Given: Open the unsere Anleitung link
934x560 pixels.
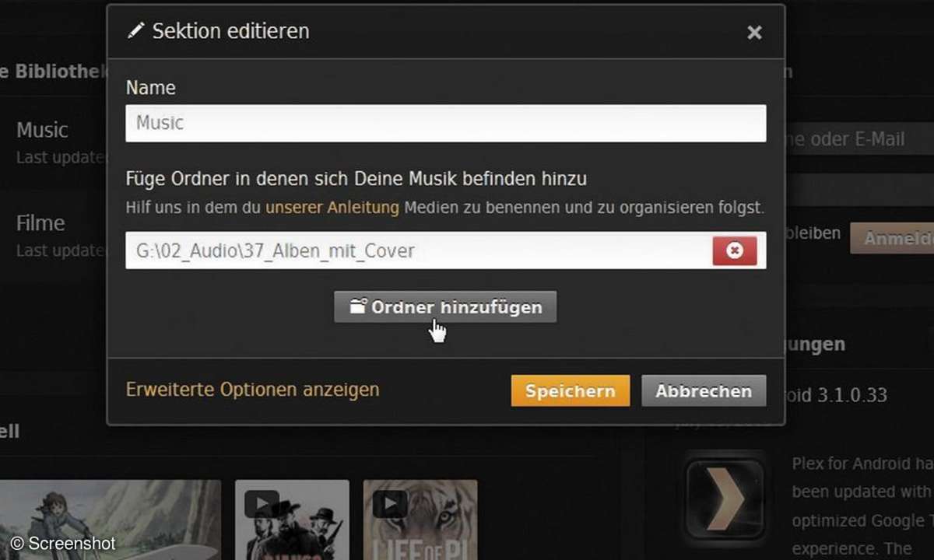Looking at the screenshot, I should pyautogui.click(x=332, y=208).
